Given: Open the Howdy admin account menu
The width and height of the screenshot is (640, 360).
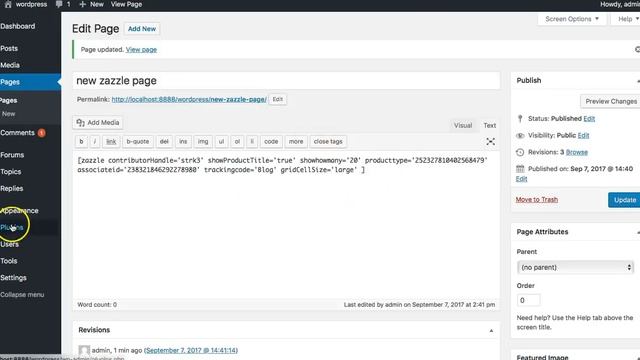Looking at the screenshot, I should coord(620,4).
